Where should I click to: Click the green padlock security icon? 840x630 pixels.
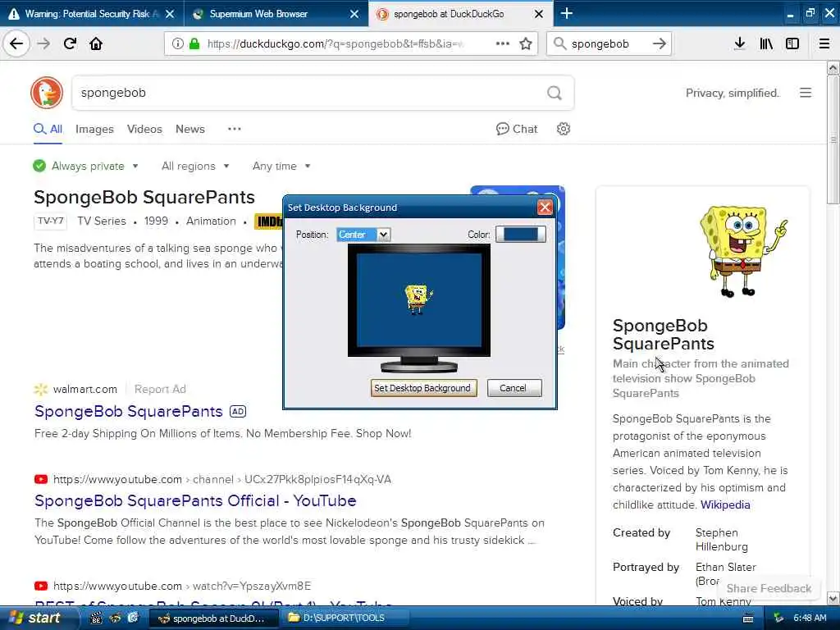click(x=194, y=43)
